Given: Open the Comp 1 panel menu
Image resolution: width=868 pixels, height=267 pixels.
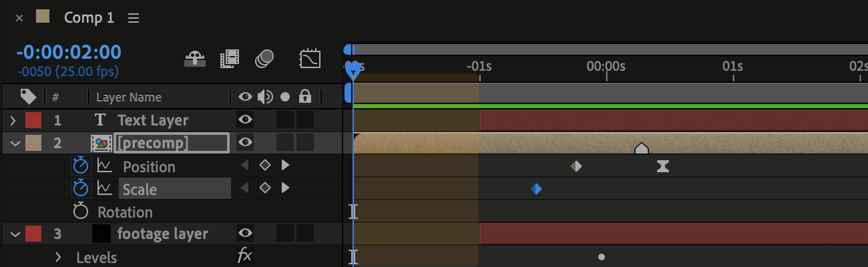Looking at the screenshot, I should tap(134, 18).
